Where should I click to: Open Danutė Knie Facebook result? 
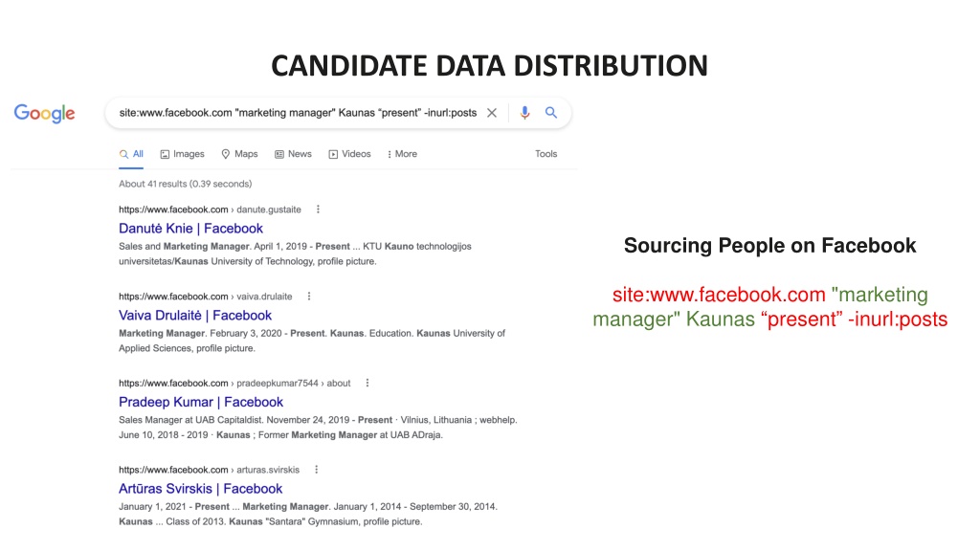coord(190,229)
